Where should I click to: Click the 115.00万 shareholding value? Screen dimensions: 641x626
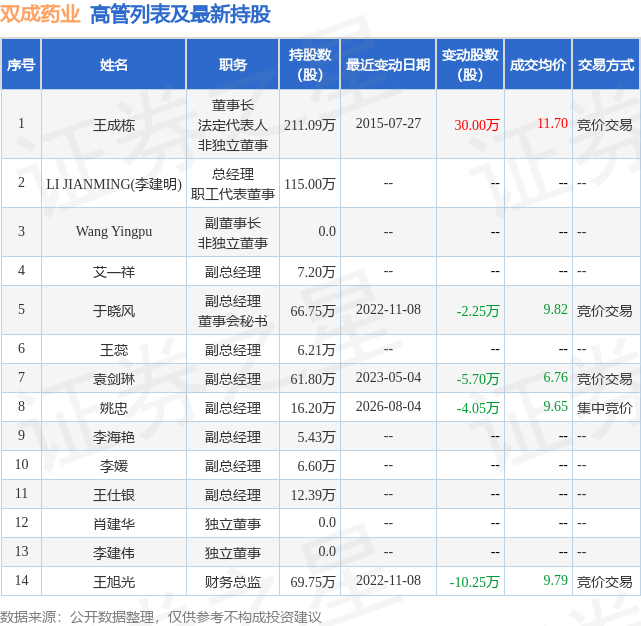pos(309,184)
